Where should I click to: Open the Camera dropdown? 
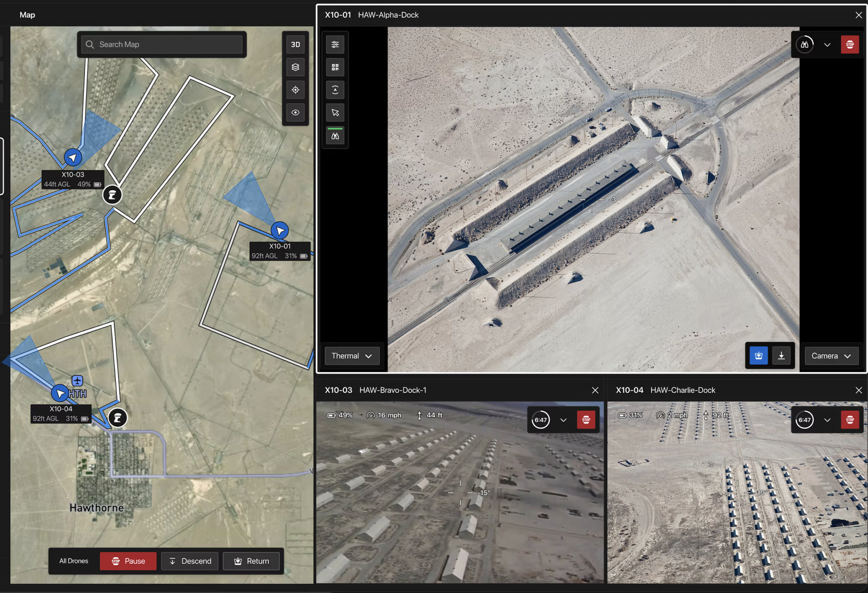[x=831, y=356]
